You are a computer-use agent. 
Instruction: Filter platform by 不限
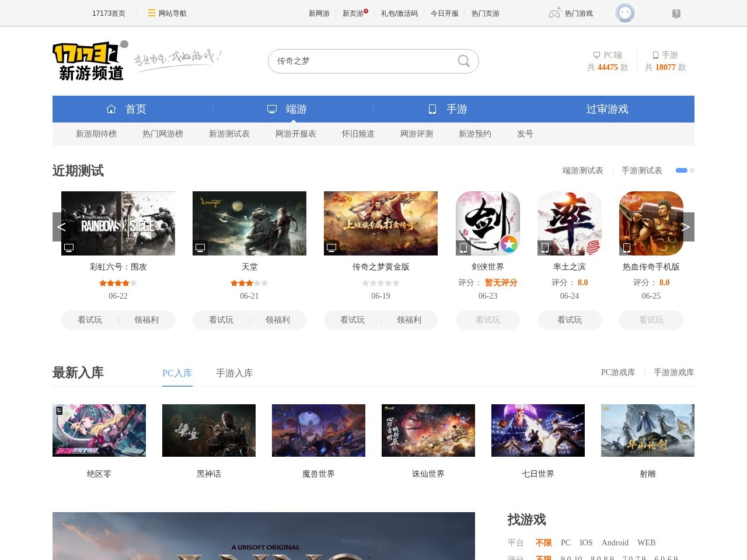pos(544,542)
